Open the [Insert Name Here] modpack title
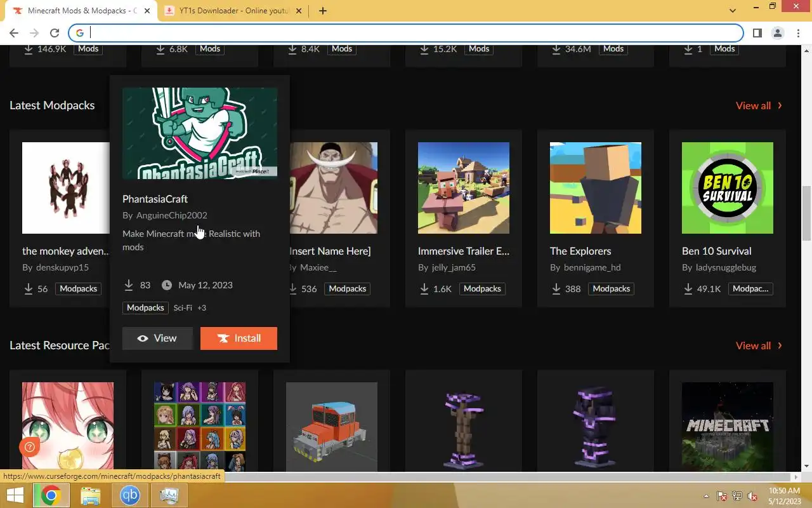The image size is (812, 508). (x=330, y=251)
